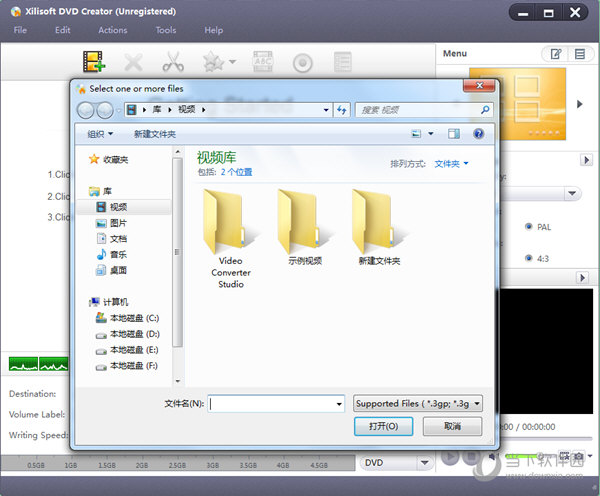Select the Video Converter Studio folder
The width and height of the screenshot is (600, 496).
(x=231, y=239)
